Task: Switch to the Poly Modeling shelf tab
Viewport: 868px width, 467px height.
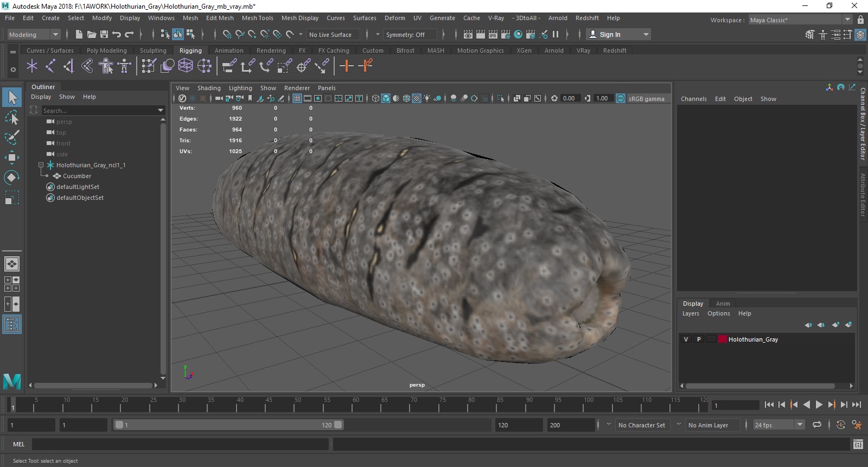Action: pyautogui.click(x=107, y=51)
